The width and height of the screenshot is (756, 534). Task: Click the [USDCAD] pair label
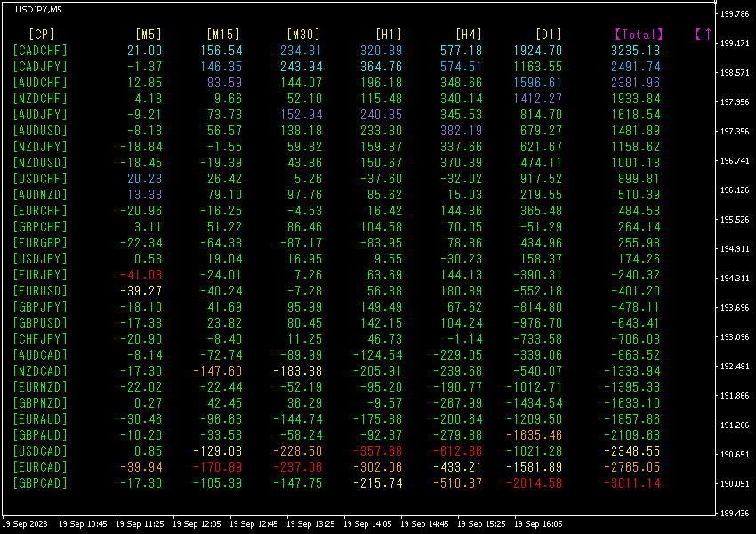40,451
